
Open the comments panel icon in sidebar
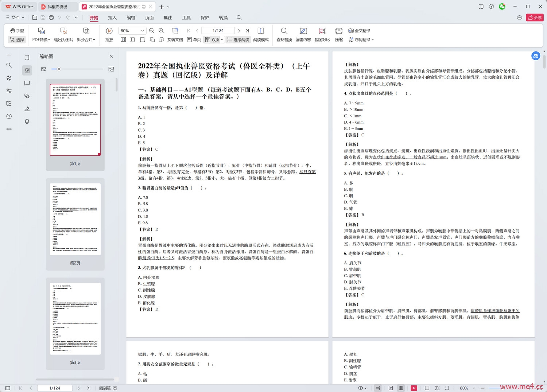[27, 83]
